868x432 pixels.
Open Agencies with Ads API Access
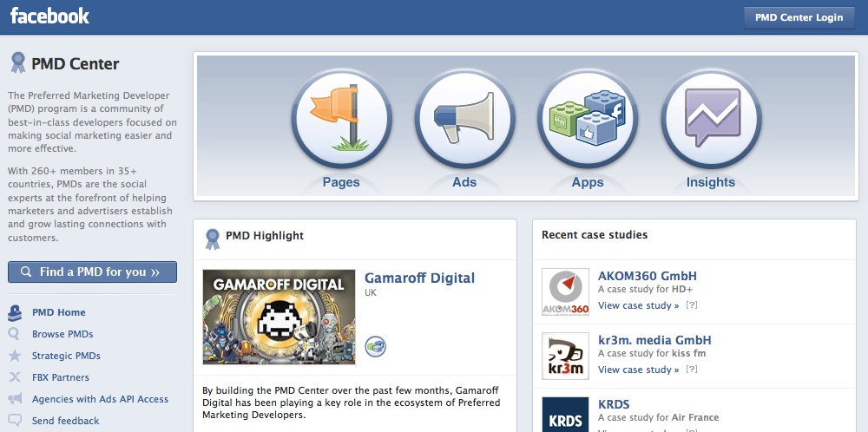pyautogui.click(x=100, y=399)
